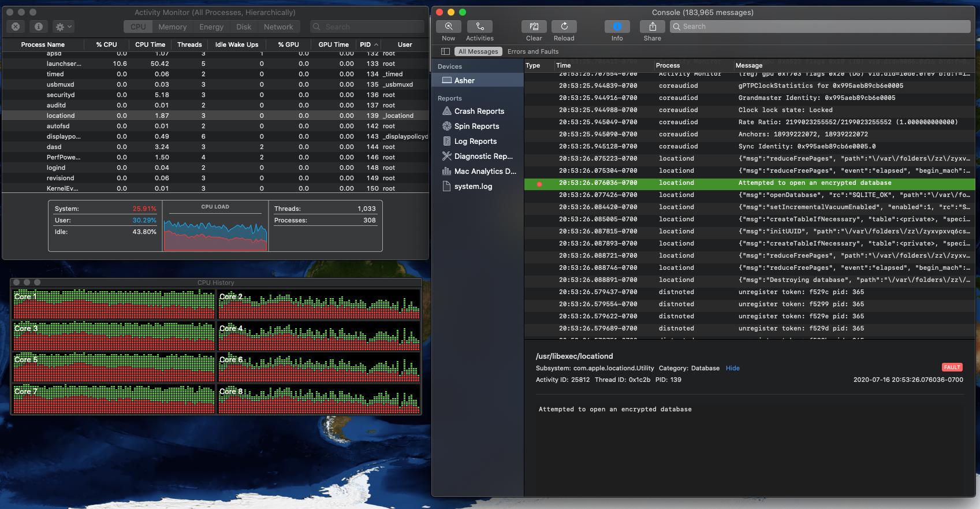
Task: Click the Activity Monitor search field
Action: (x=367, y=27)
